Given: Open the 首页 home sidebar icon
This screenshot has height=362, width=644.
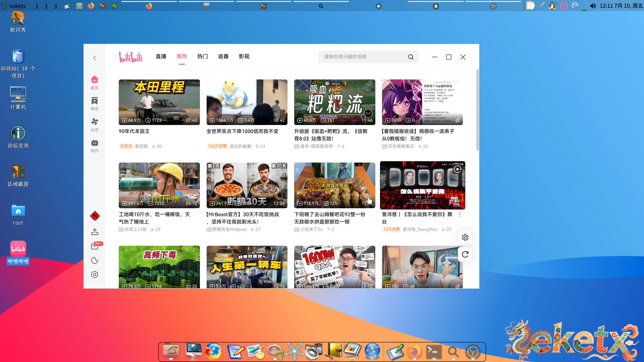Looking at the screenshot, I should (x=95, y=82).
